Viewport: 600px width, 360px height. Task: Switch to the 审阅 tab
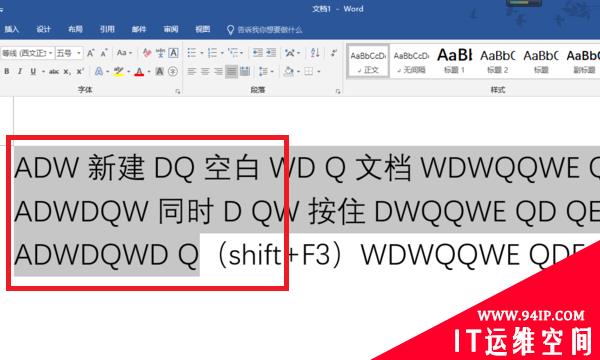(170, 29)
